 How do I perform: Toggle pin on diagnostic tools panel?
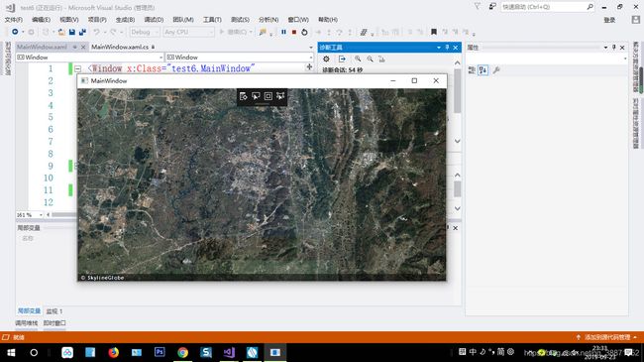(x=447, y=48)
